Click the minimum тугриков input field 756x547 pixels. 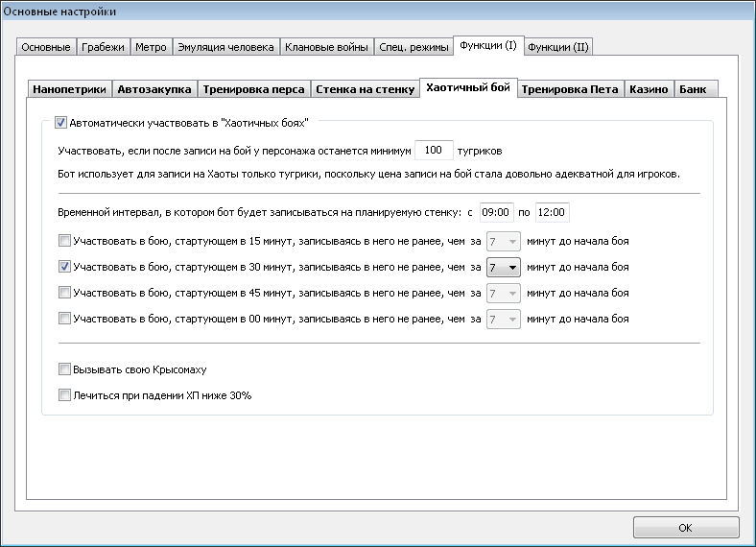pos(434,150)
